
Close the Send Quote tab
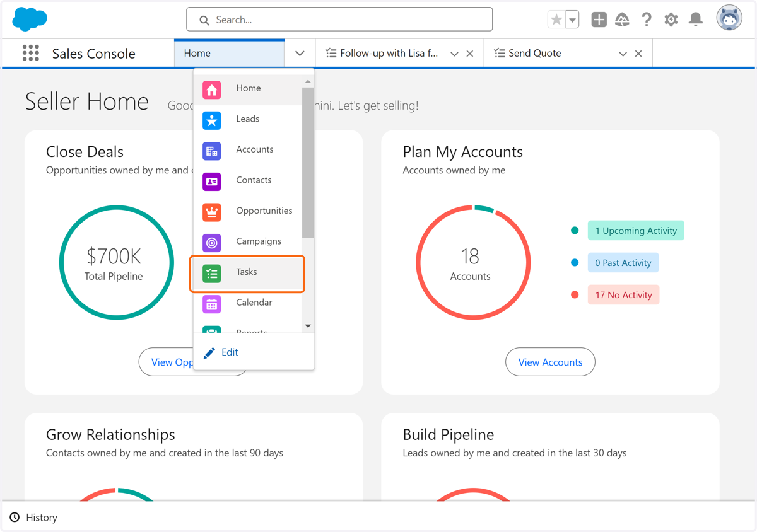638,54
